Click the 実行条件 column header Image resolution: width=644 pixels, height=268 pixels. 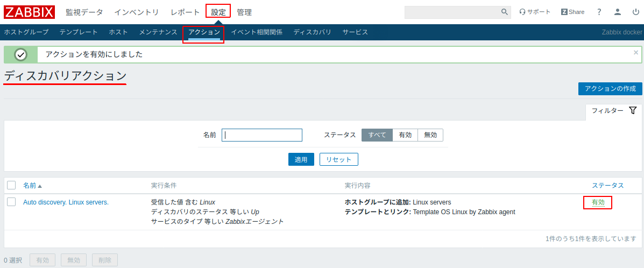[164, 186]
